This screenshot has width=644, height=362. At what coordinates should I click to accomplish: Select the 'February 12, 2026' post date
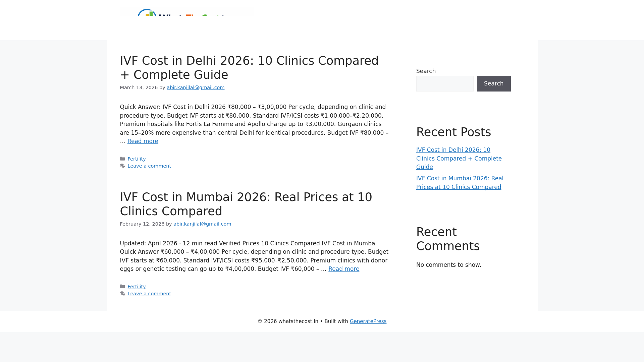pos(142,224)
